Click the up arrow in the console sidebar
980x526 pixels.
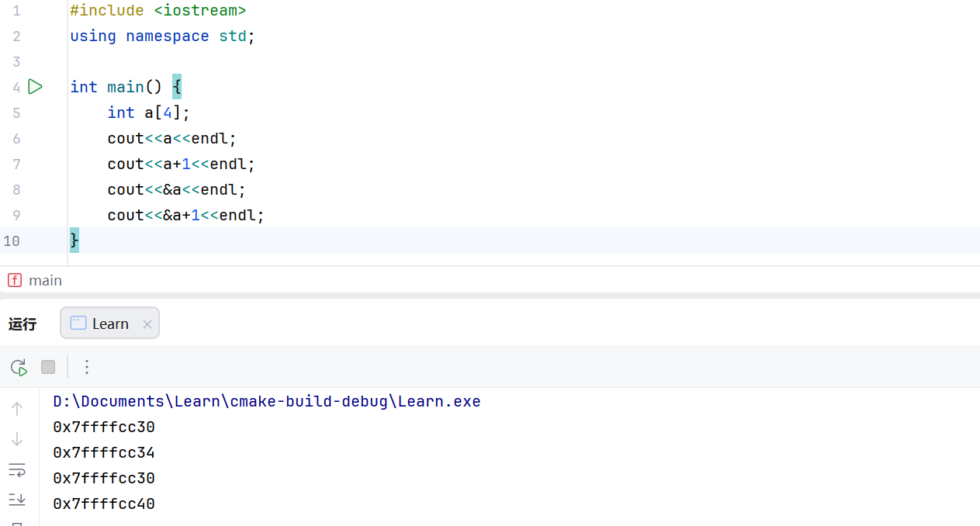coord(17,409)
